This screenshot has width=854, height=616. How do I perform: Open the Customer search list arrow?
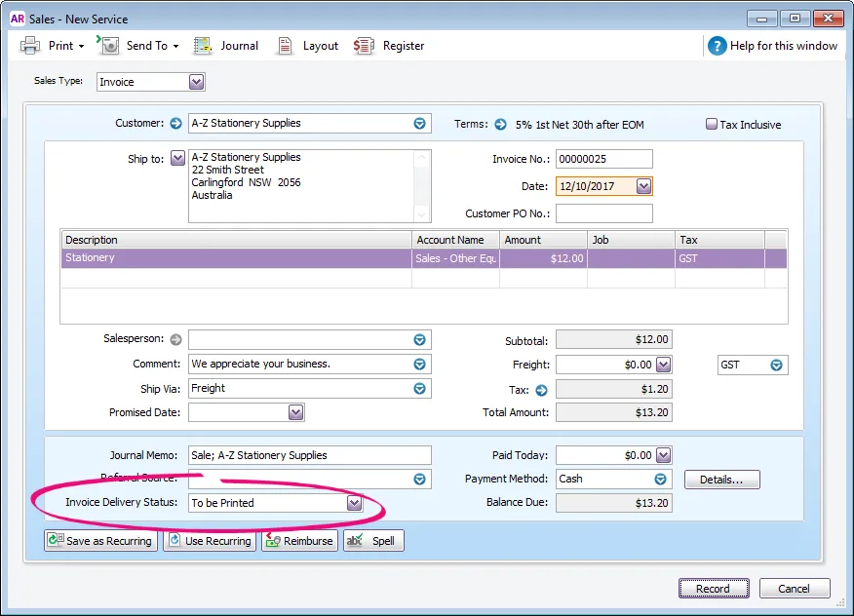419,124
